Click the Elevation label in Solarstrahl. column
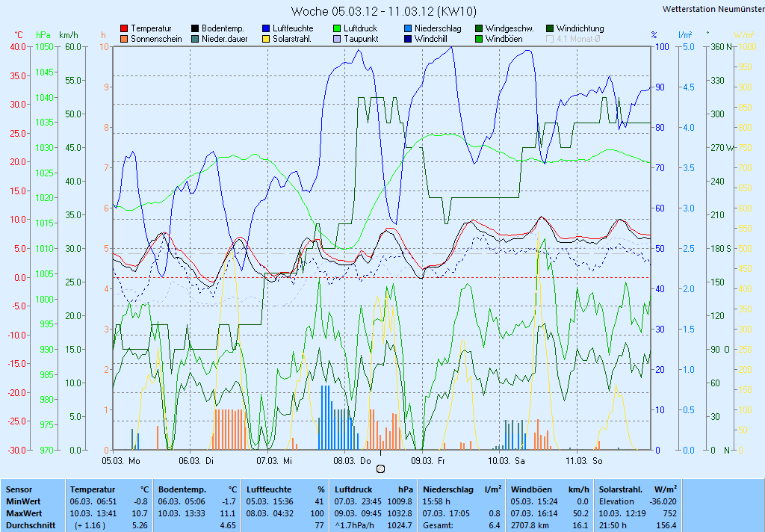This screenshot has height=532, width=765. (616, 501)
